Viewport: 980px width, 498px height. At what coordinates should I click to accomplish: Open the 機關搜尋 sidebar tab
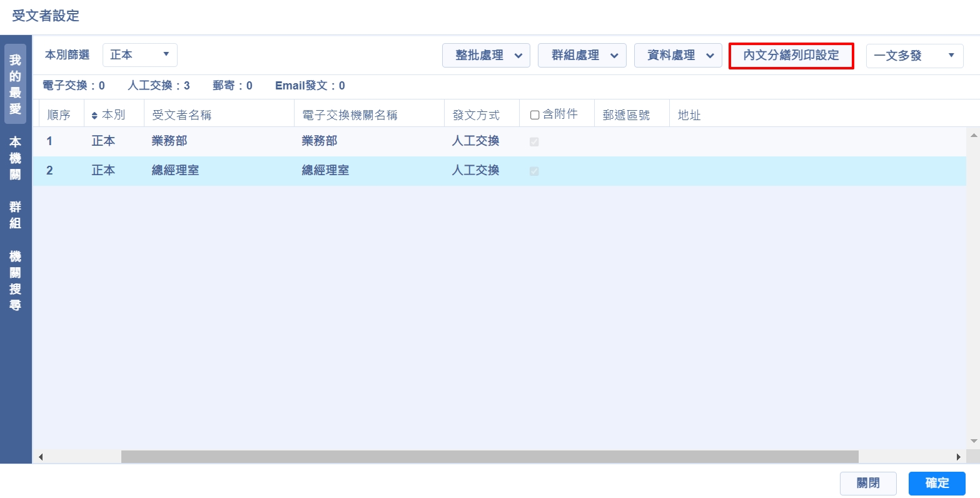click(x=15, y=281)
